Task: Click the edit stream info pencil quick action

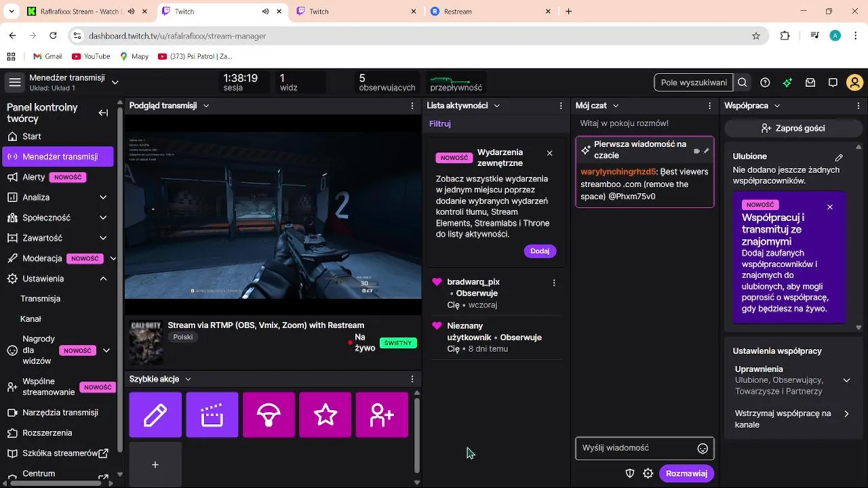Action: coord(155,415)
